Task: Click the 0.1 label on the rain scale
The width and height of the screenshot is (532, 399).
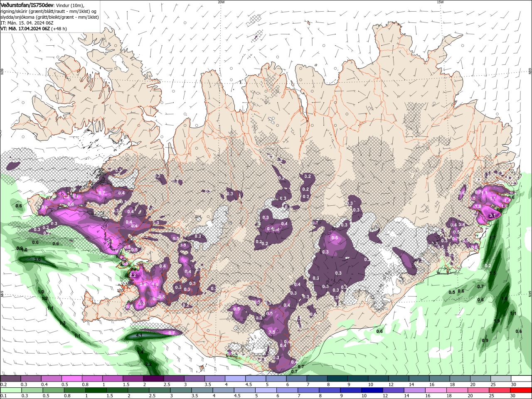Action: coord(3,396)
